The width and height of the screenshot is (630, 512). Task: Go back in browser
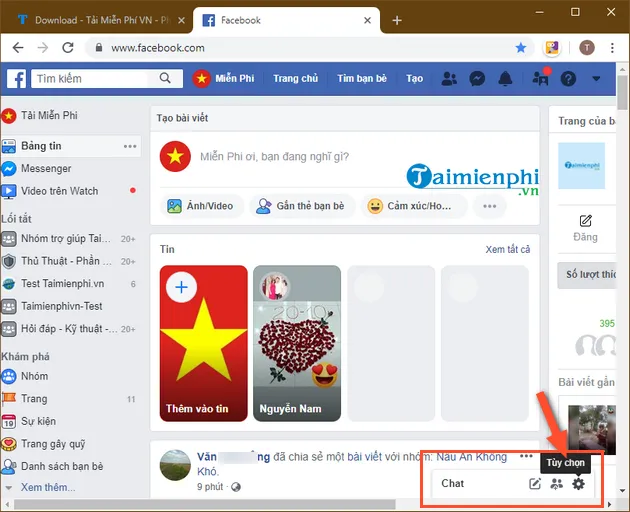click(18, 48)
